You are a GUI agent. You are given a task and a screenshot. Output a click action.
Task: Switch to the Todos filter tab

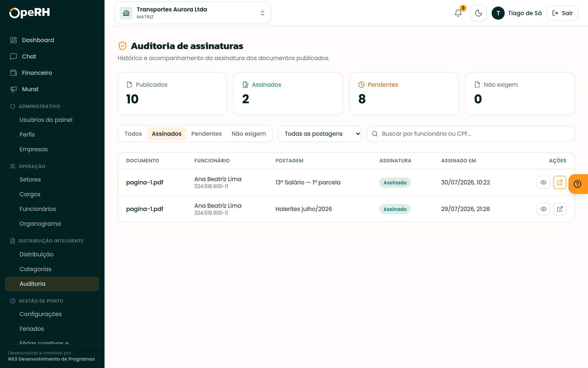click(x=133, y=134)
